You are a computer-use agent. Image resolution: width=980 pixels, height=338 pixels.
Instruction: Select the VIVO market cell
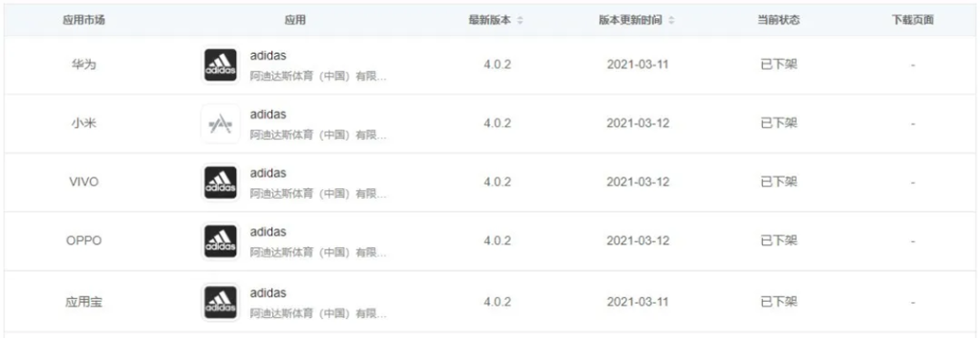pyautogui.click(x=83, y=182)
